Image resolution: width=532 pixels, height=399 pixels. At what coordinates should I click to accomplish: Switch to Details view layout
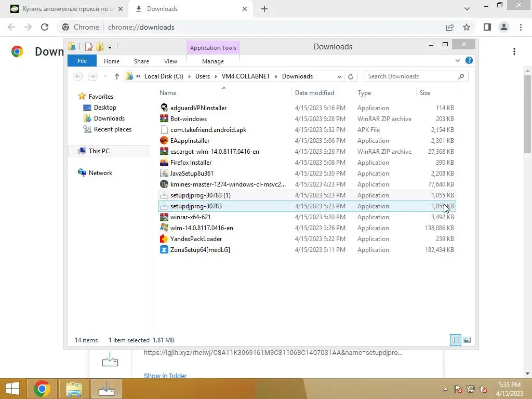(456, 340)
